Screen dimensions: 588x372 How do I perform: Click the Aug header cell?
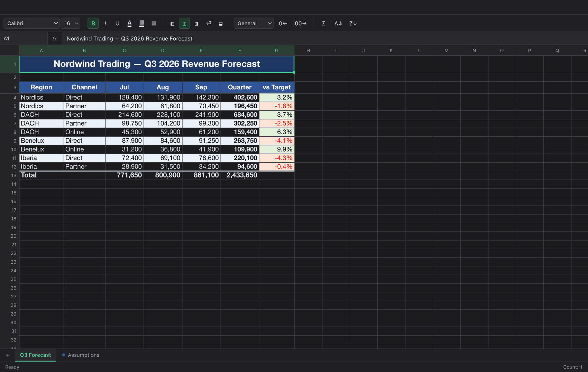[x=163, y=87]
